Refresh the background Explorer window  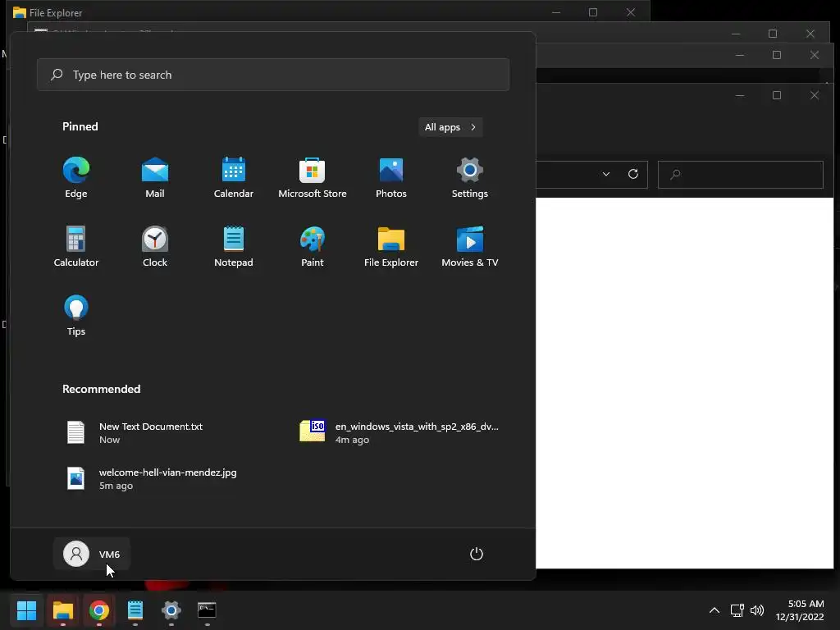point(633,174)
